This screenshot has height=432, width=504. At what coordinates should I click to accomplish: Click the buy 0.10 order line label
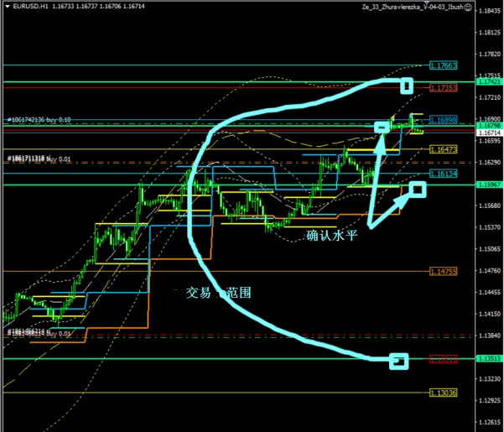(x=49, y=120)
